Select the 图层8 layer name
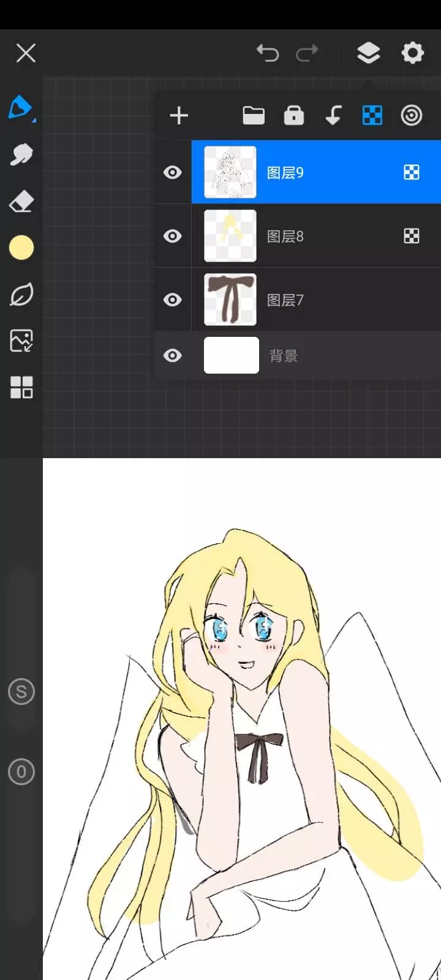 (285, 236)
